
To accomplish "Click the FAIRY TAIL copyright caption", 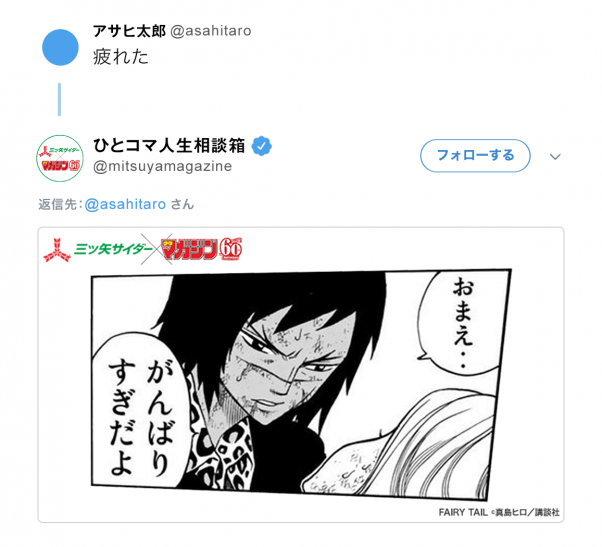I will pos(499,512).
